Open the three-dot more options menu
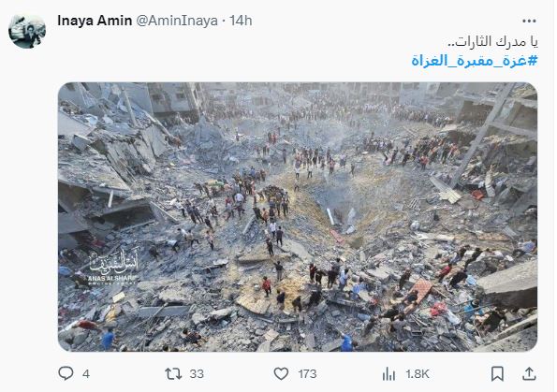The width and height of the screenshot is (557, 392). (529, 21)
